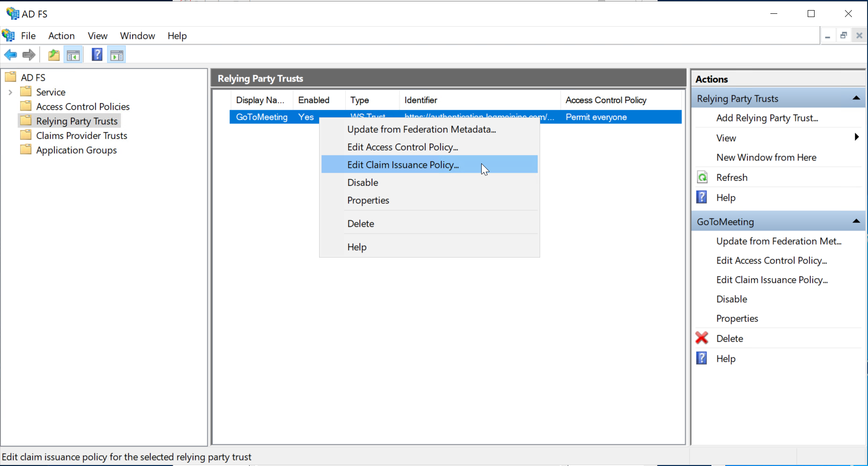868x466 pixels.
Task: Click the Forward arrow toolbar icon
Action: [29, 55]
